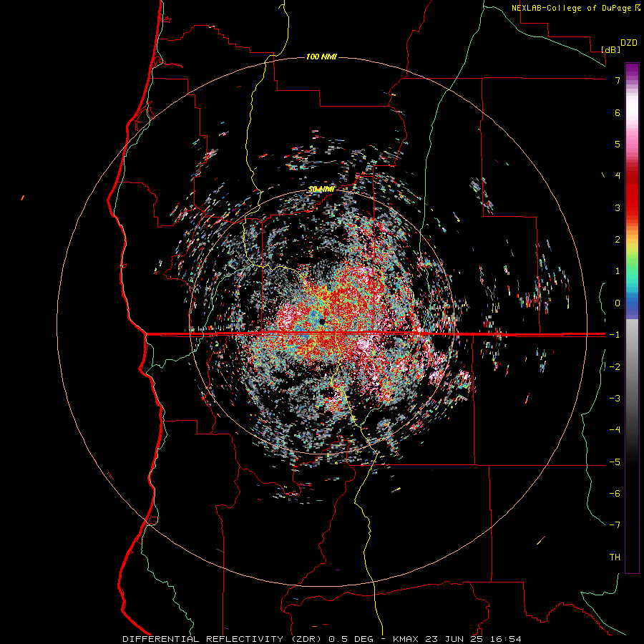Click the -2 tick label on scale

pos(615,366)
